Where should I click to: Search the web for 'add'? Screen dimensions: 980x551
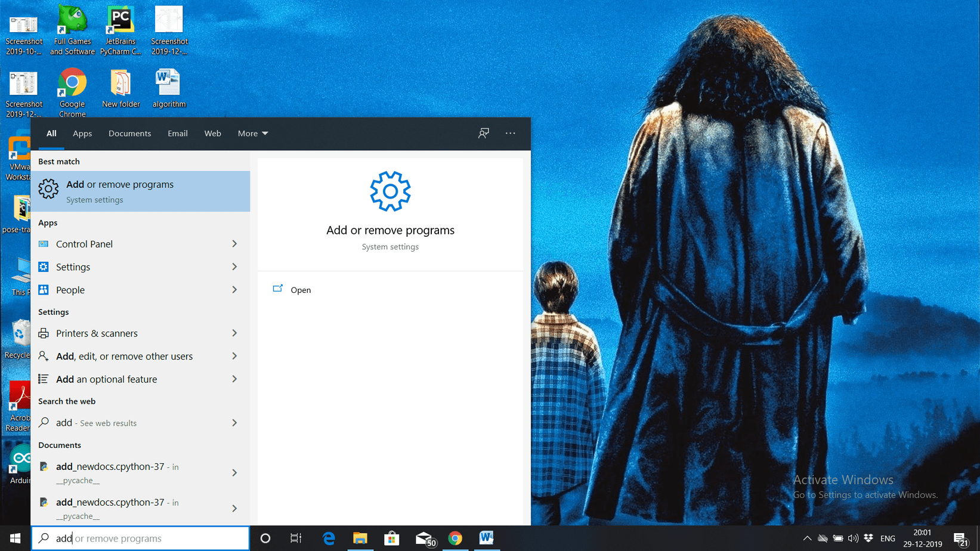(128, 423)
